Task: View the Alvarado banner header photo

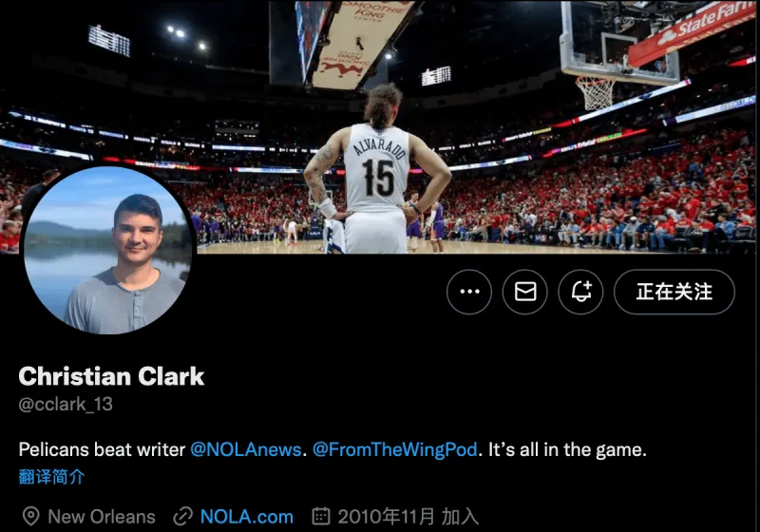Action: (380, 127)
